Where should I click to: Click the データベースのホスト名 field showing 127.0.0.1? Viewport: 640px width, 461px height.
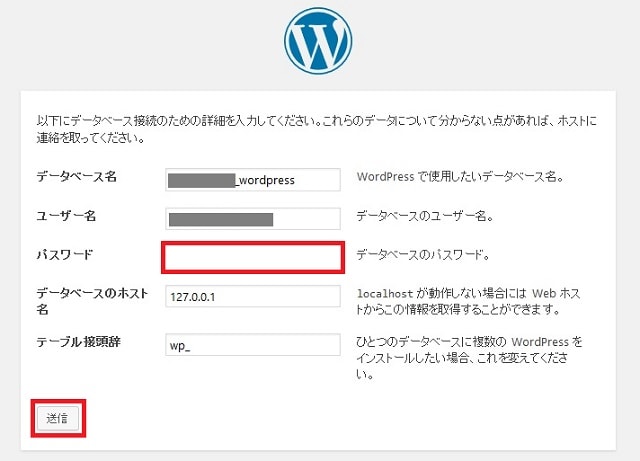(253, 296)
